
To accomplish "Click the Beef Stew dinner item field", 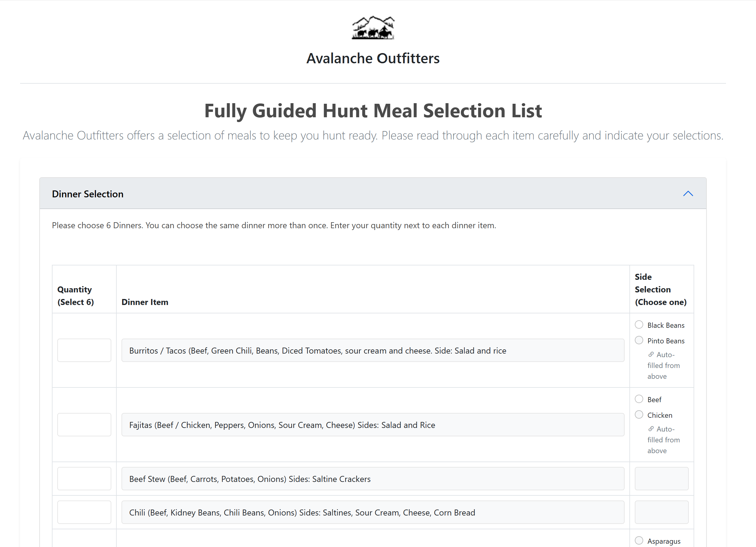I will [x=372, y=478].
